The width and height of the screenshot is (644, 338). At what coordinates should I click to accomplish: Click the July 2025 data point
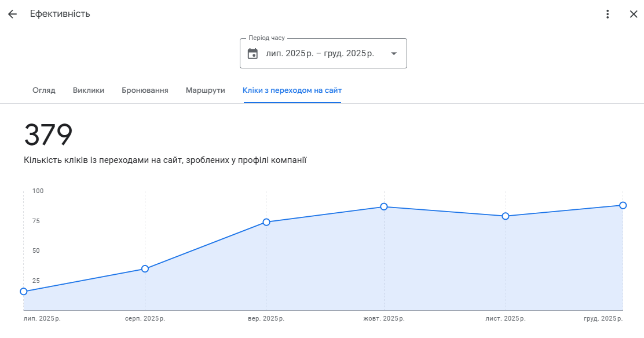(24, 291)
